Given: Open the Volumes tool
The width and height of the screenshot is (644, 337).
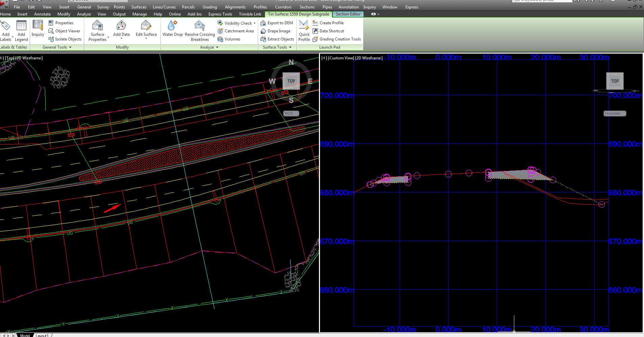Looking at the screenshot, I should point(229,39).
